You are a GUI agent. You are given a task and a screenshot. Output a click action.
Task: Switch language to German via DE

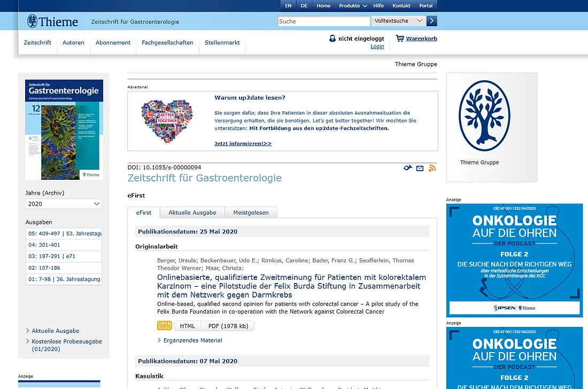pyautogui.click(x=304, y=5)
